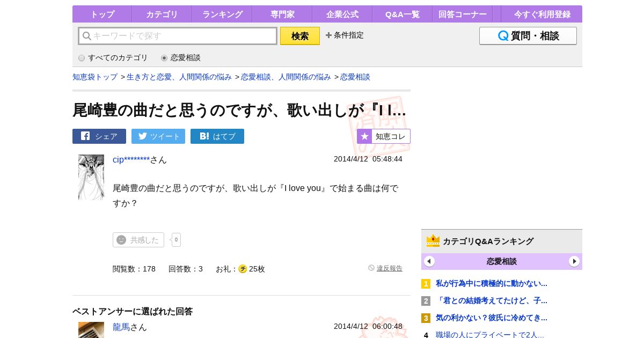Go to previous ranking category arrow
Screen dimensions: 644x338
click(x=429, y=261)
